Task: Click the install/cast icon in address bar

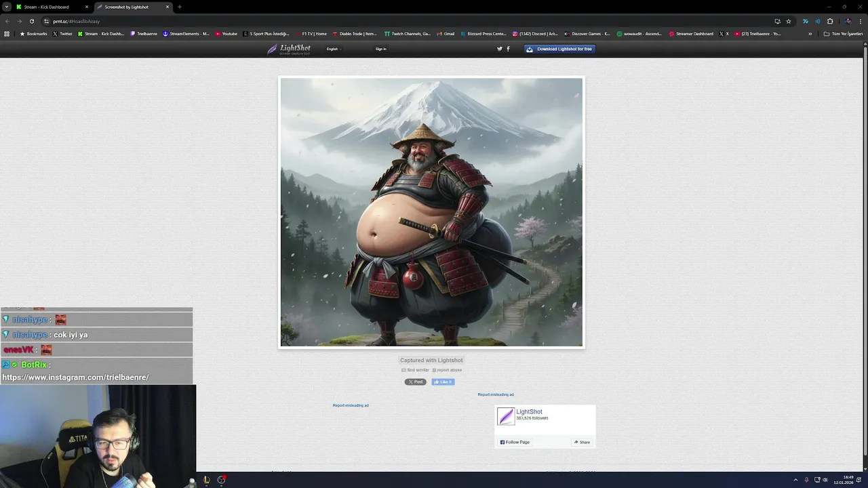Action: click(777, 21)
